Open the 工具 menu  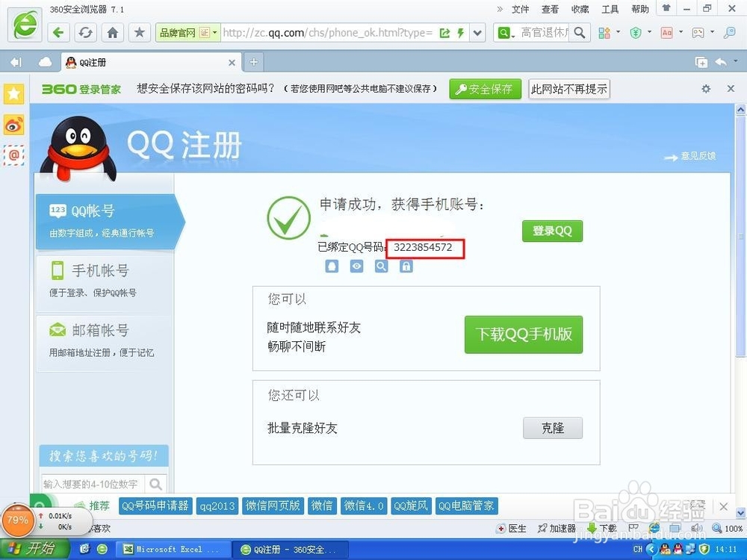[610, 9]
